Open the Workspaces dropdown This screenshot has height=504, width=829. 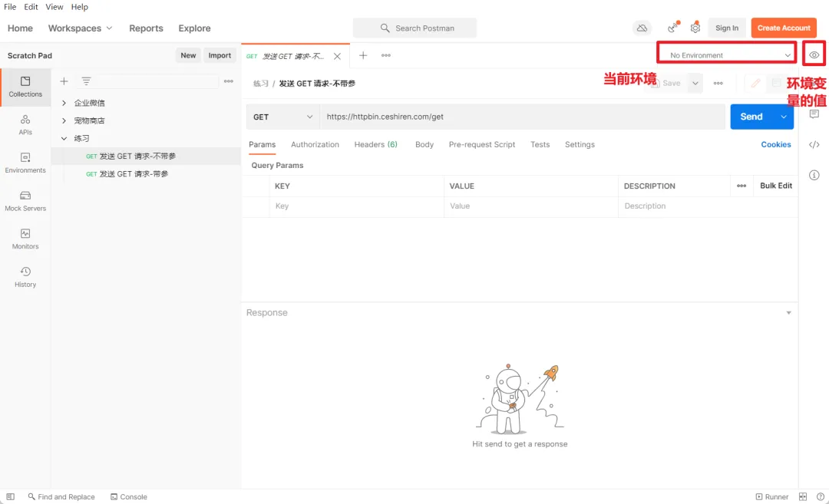(x=81, y=28)
